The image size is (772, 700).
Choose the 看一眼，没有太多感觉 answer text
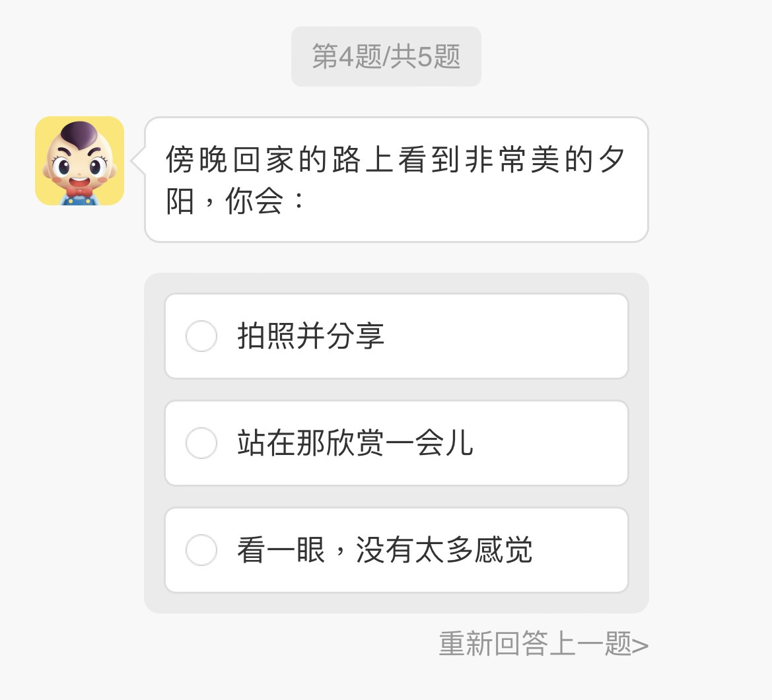384,550
